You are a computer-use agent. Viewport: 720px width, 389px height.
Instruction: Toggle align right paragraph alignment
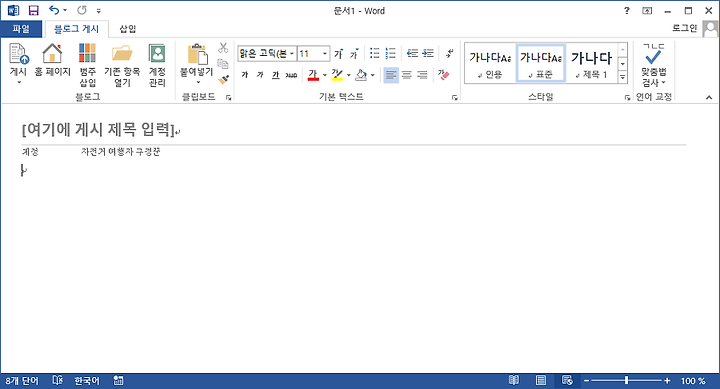tap(422, 74)
